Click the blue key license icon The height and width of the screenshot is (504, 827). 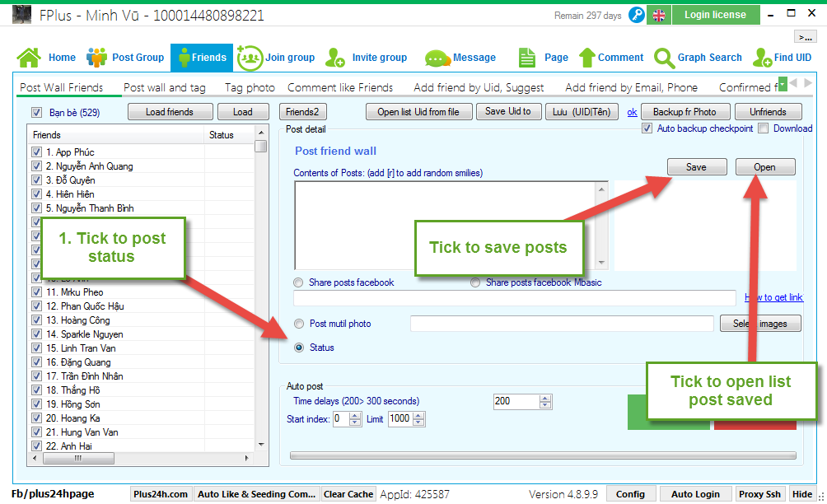click(637, 15)
